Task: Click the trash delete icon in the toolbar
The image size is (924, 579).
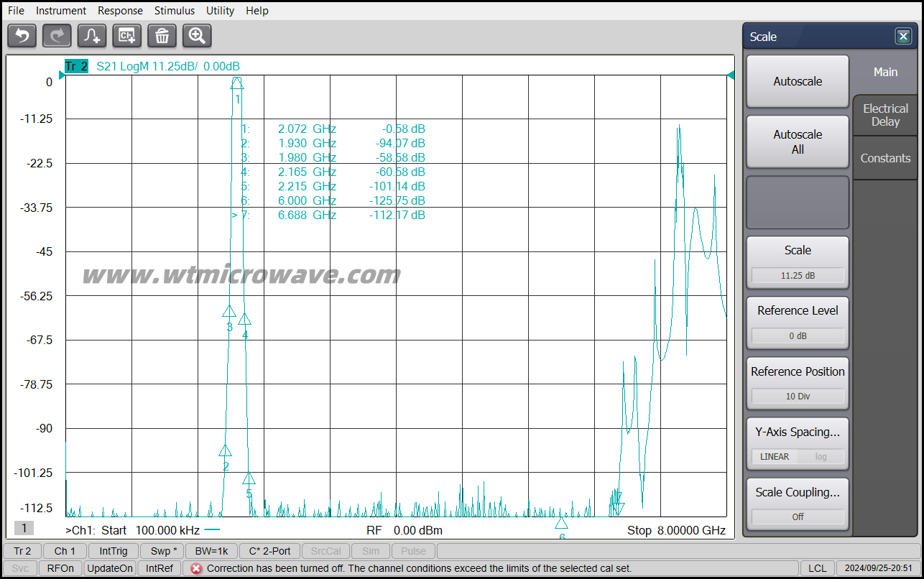Action: tap(162, 35)
